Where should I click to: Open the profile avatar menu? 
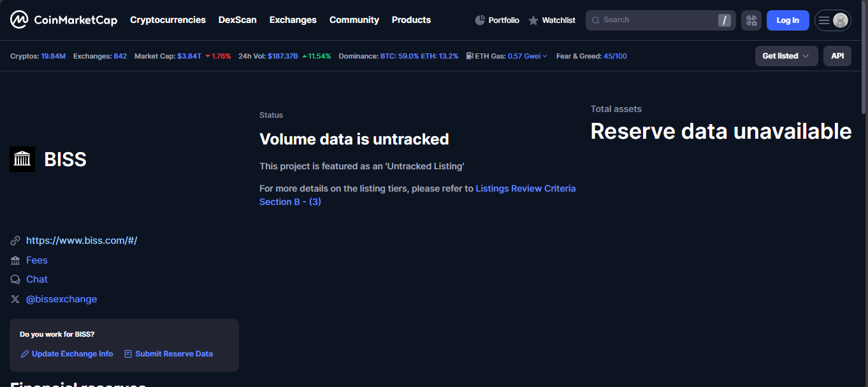[840, 20]
